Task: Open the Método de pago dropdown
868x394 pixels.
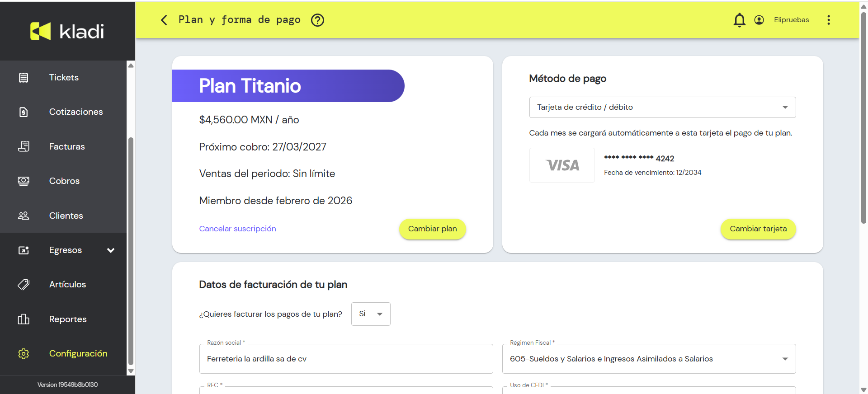Action: [x=662, y=107]
